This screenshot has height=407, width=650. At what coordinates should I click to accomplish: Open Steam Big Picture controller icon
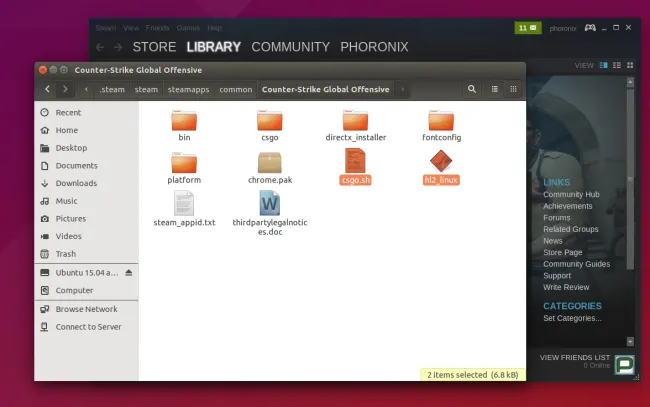tap(590, 28)
